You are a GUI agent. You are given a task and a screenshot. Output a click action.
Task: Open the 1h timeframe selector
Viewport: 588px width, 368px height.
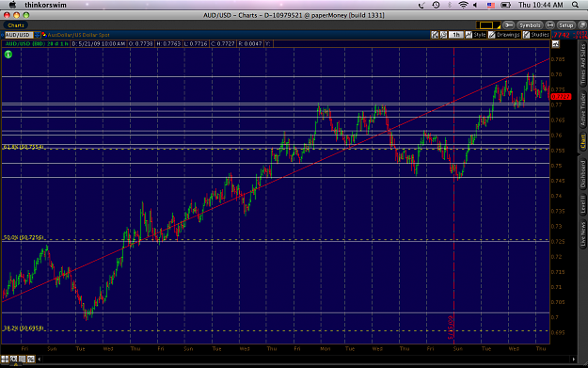point(455,35)
